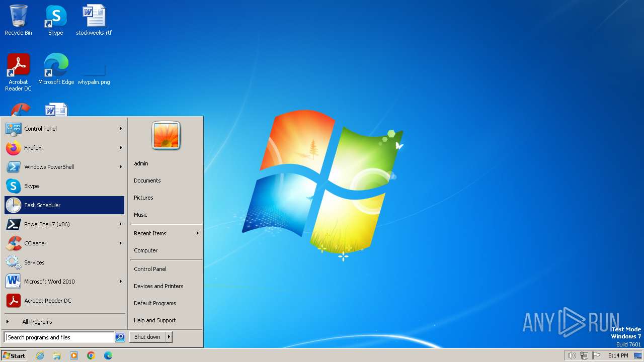Expand the Control Panel submenu arrow
Viewport: 644px width, 362px height.
click(x=121, y=129)
